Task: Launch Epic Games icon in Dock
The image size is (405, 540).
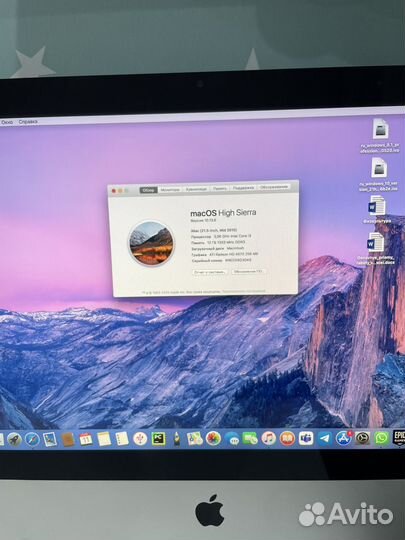Action: pos(399,438)
